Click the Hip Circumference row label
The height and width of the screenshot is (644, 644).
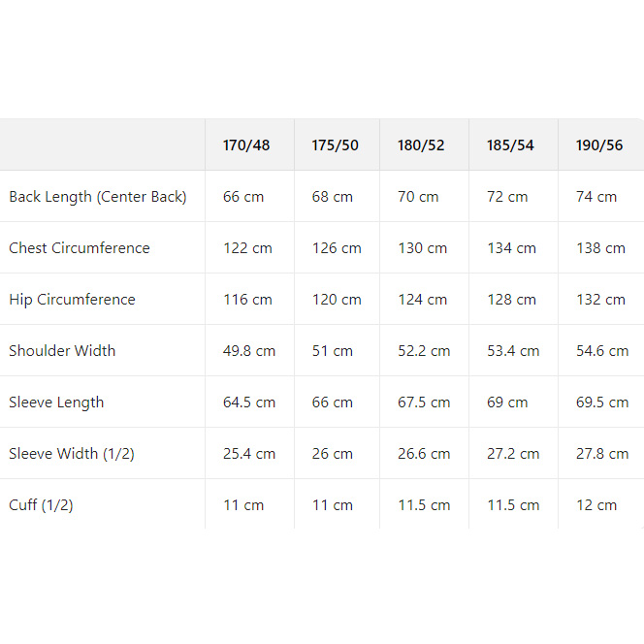click(72, 300)
